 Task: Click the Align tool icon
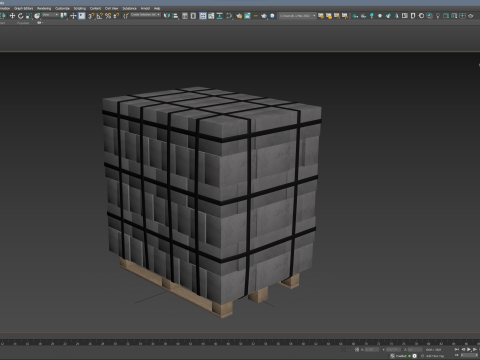coord(175,16)
